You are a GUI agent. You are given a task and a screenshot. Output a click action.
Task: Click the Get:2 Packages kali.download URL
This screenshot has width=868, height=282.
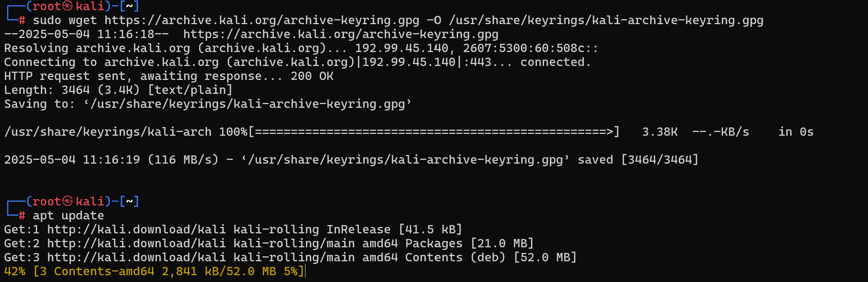tap(136, 244)
